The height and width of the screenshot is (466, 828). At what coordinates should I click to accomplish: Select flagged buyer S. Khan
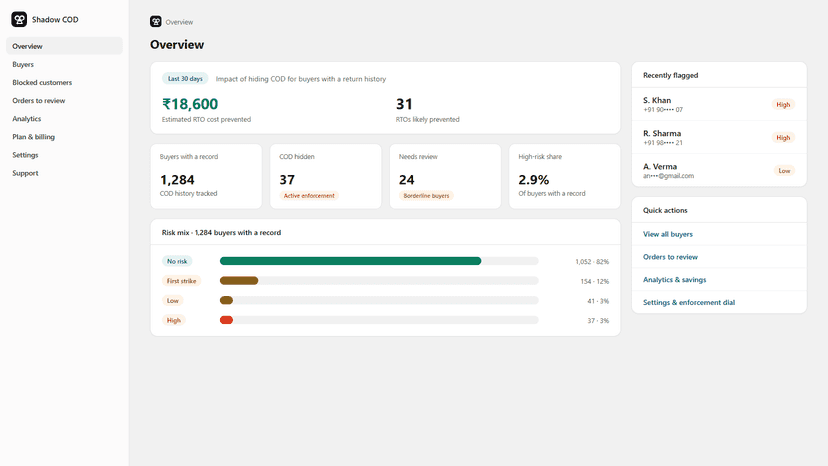tap(719, 104)
